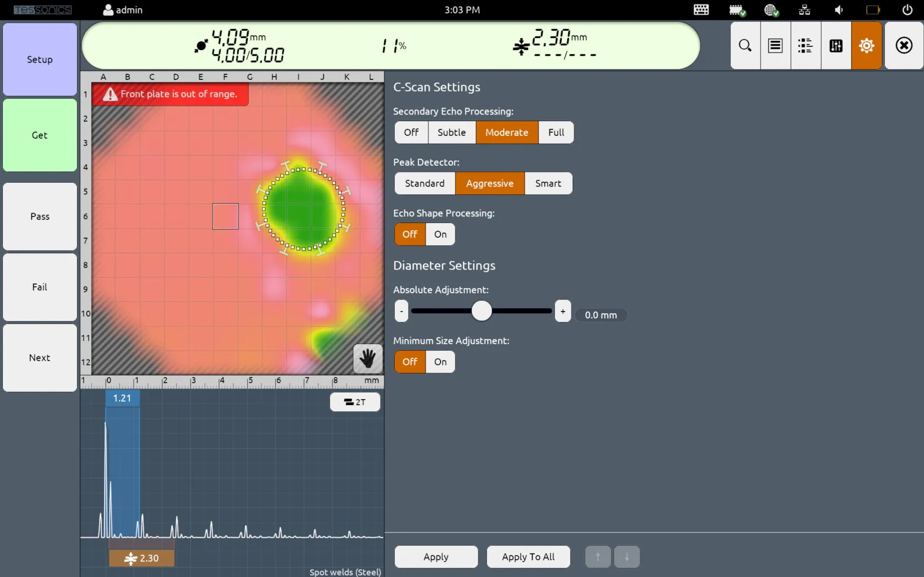Set Secondary Echo Processing to Full

556,132
